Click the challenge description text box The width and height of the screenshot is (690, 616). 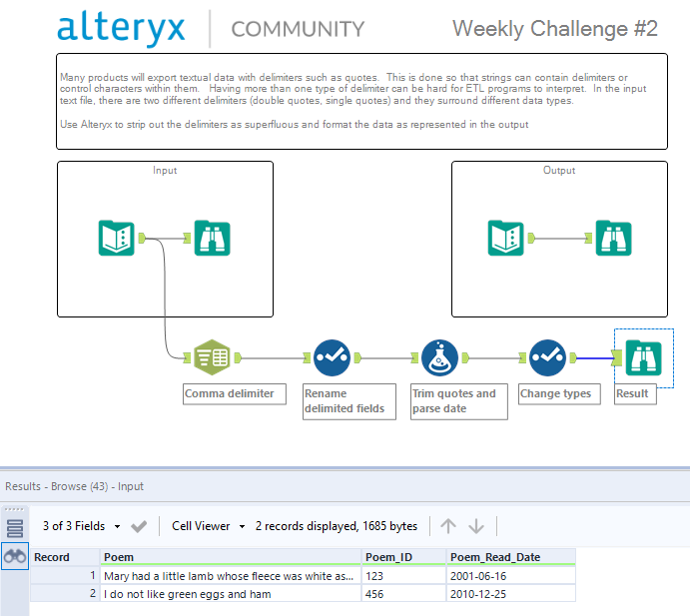pos(361,101)
